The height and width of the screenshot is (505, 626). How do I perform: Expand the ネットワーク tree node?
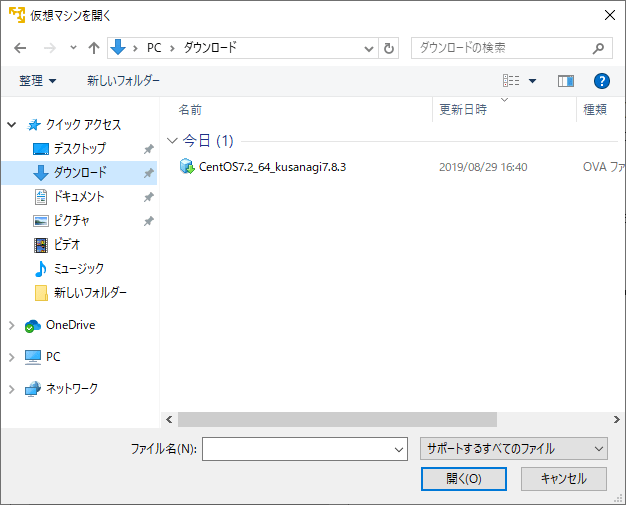tap(12, 389)
